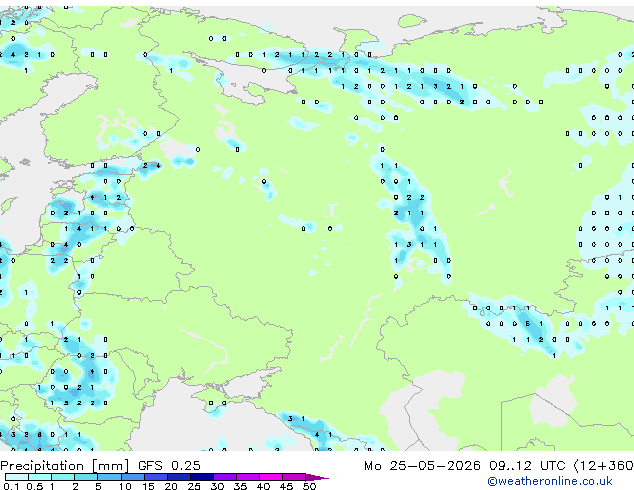Image resolution: width=634 pixels, height=490 pixels.
Task: Open the weatheronline.co.uk copyright link
Action: pos(550,481)
